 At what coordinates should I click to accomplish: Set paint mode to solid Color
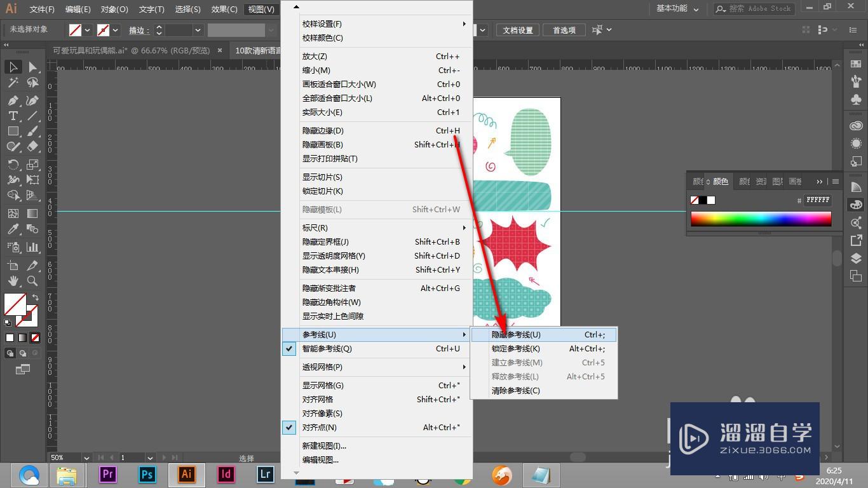tap(10, 338)
